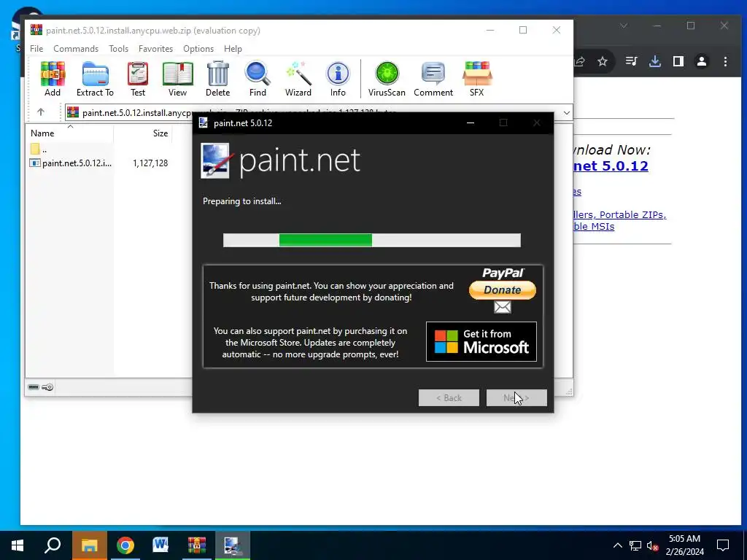Launch the Wizard wand tool

coord(298,79)
